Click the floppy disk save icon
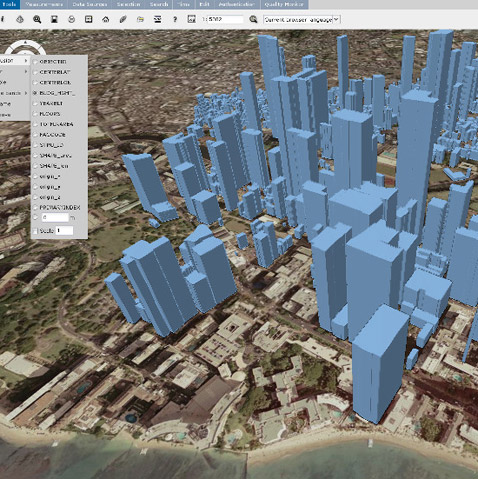 pyautogui.click(x=54, y=19)
